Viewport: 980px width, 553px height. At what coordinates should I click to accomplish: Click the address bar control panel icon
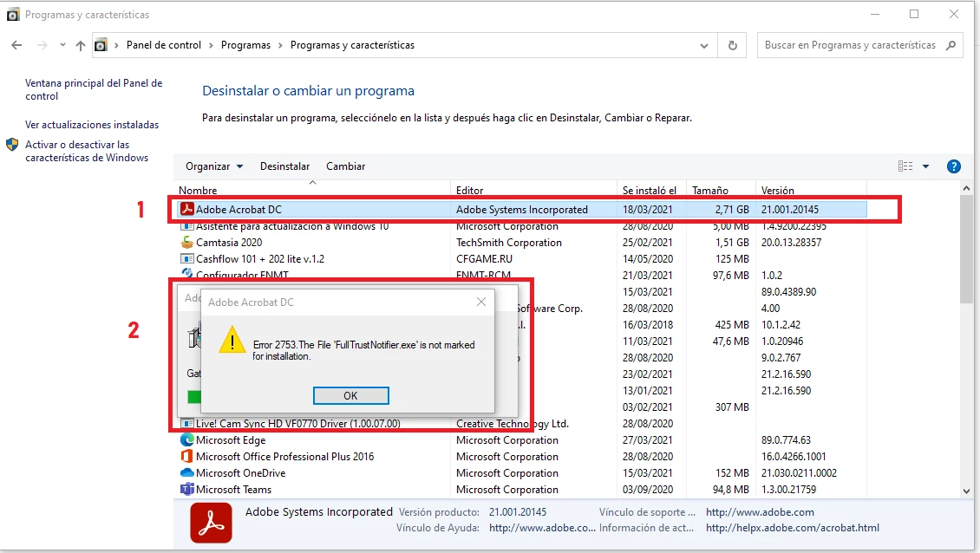tap(101, 45)
